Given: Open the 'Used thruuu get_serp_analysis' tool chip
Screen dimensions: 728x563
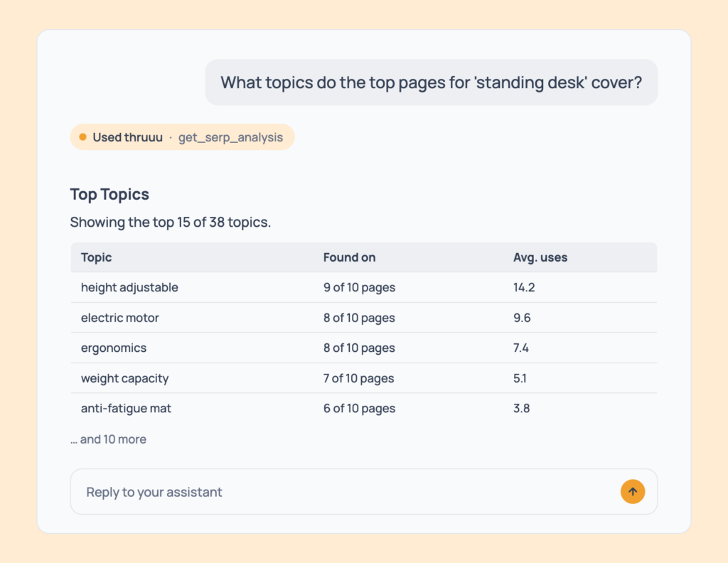Looking at the screenshot, I should [182, 137].
